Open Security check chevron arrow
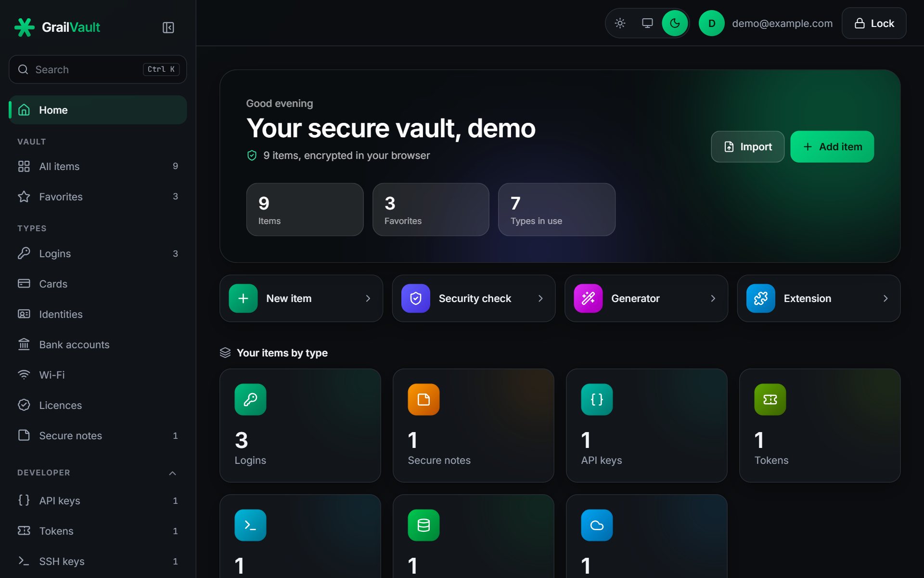Viewport: 924px width, 578px height. click(540, 299)
